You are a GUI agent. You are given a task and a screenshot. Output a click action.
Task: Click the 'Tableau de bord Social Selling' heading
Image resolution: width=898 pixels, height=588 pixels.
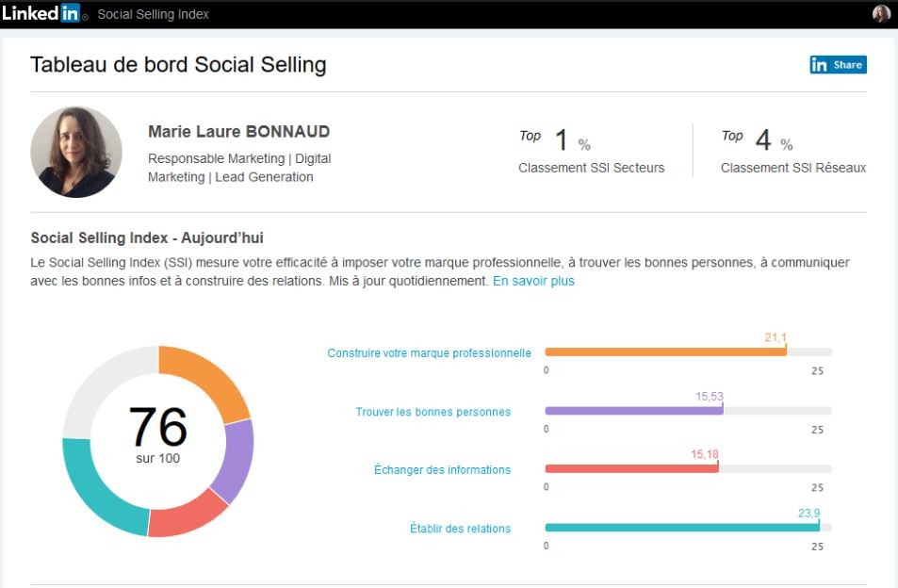[178, 65]
